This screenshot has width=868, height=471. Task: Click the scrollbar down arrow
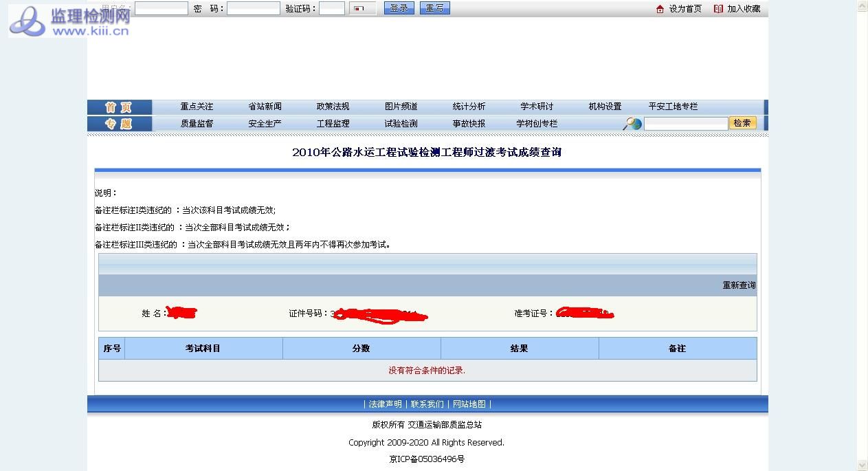(862, 465)
